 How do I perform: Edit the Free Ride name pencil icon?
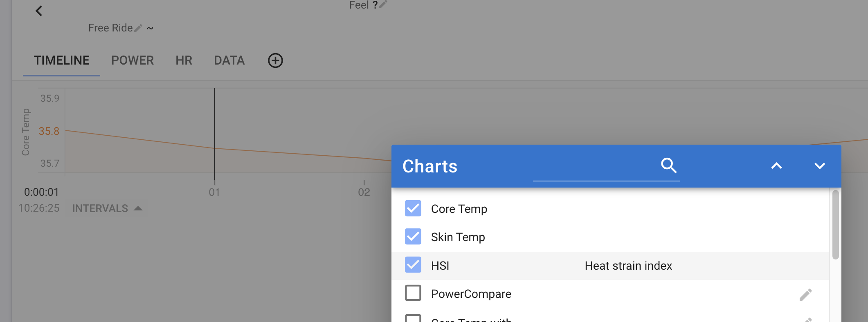click(x=138, y=28)
